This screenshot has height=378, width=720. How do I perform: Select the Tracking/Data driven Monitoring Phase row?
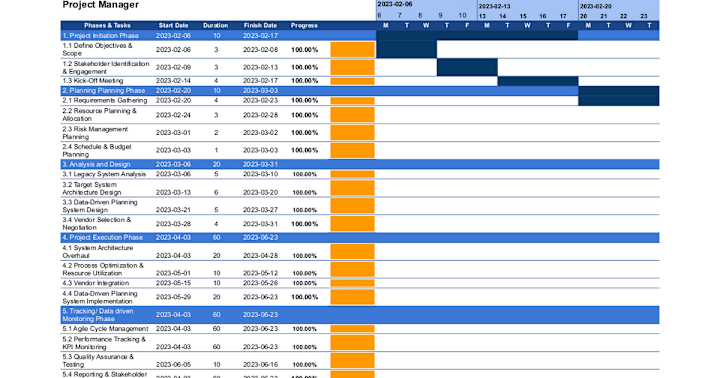tap(360, 315)
